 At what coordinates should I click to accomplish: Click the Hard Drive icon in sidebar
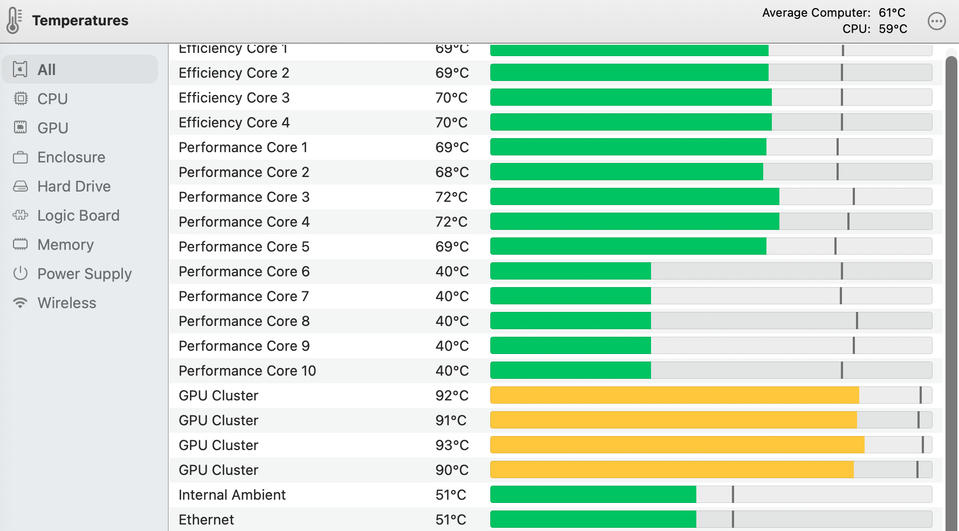(20, 186)
